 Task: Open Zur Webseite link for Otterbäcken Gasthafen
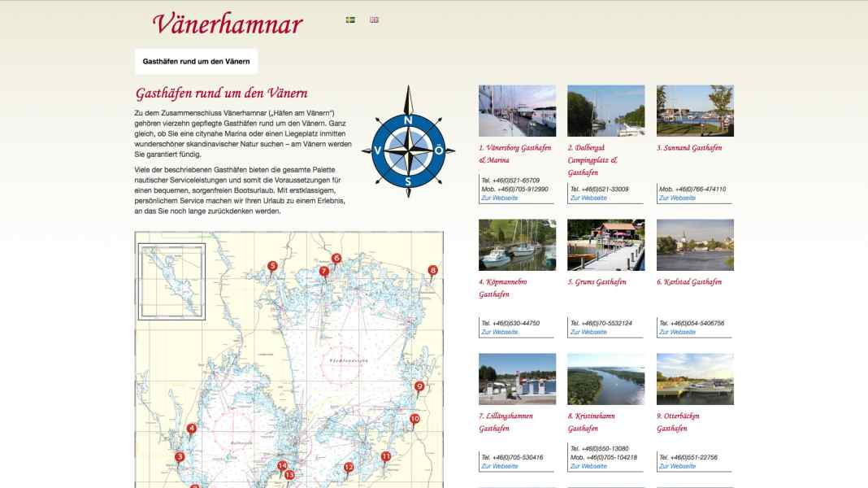(x=677, y=466)
